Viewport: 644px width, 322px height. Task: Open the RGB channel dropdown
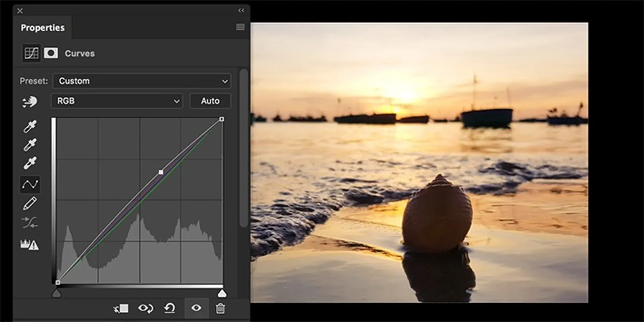[x=117, y=101]
